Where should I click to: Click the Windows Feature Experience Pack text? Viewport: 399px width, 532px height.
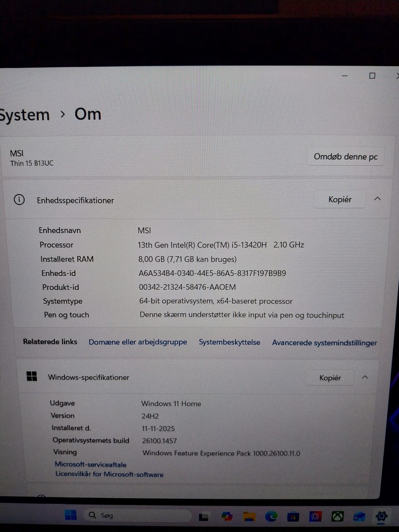click(x=221, y=453)
